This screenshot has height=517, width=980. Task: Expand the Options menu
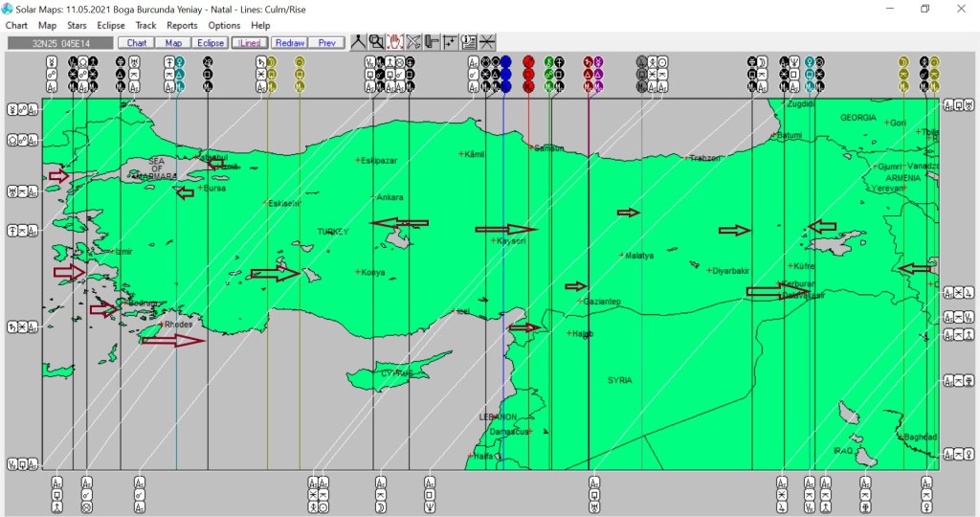click(224, 25)
